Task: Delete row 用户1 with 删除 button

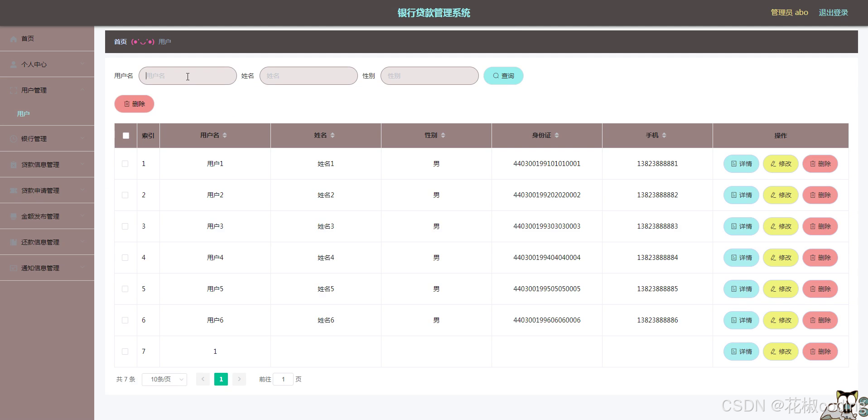Action: [820, 164]
